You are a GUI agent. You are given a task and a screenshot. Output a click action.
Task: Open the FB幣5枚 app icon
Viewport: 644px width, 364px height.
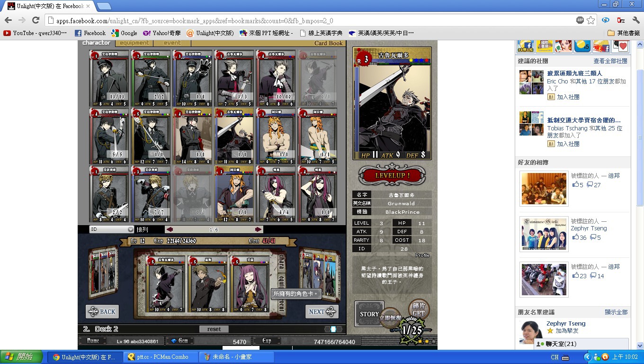point(526,46)
